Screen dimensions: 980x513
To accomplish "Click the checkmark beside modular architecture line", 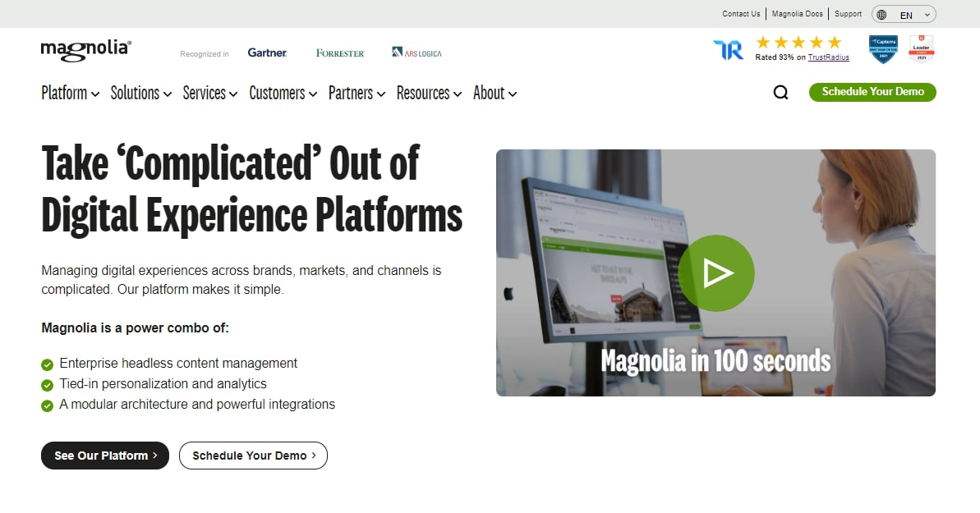I will 47,405.
